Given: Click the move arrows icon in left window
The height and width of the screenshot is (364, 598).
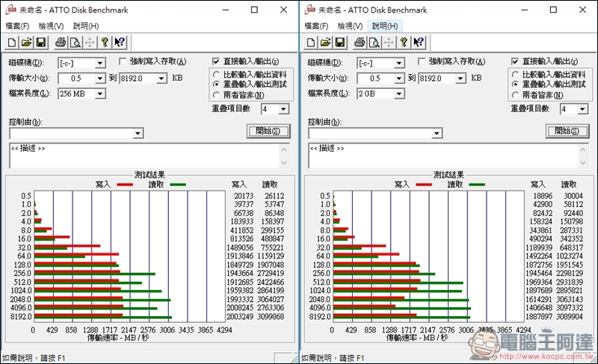Looking at the screenshot, I should click(90, 43).
